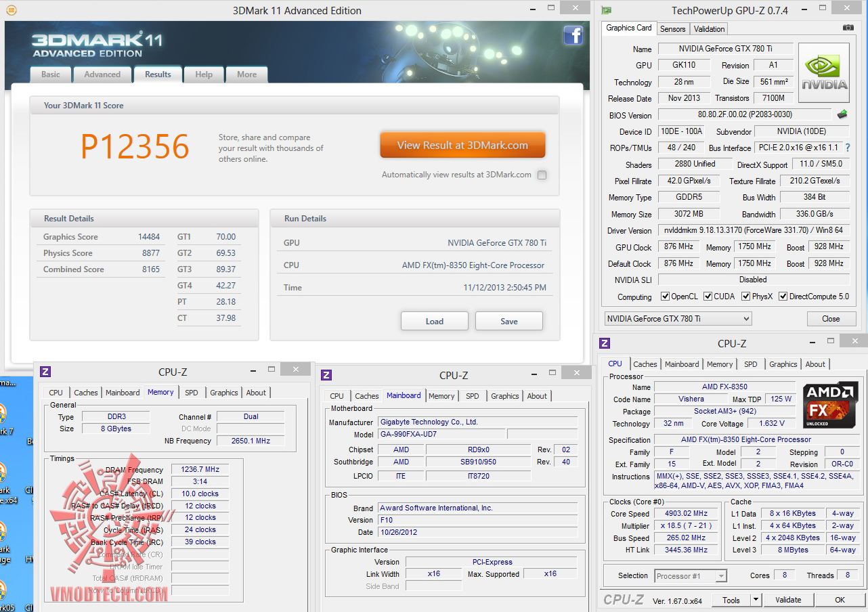Open the Processor #1 selection dropdown

[x=691, y=576]
